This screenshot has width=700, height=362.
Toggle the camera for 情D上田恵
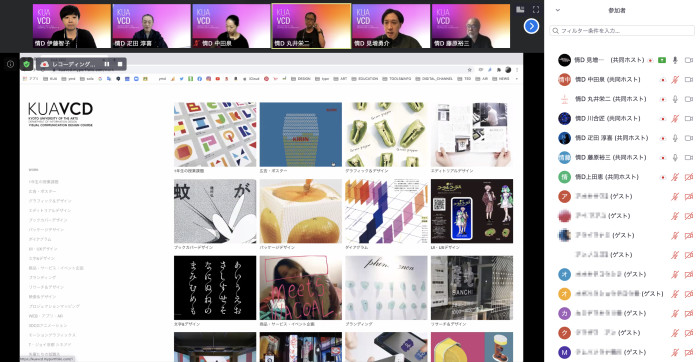pos(689,177)
